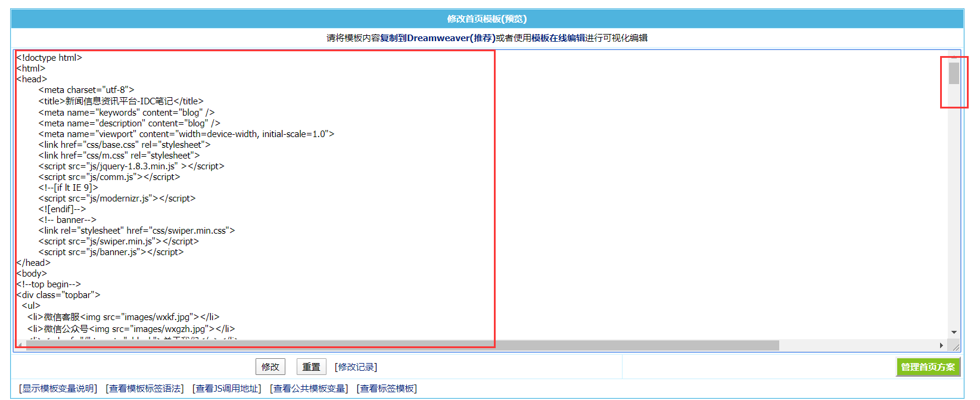Click the js/swiper.min.js script line
Image resolution: width=980 pixels, height=400 pixels.
click(119, 241)
